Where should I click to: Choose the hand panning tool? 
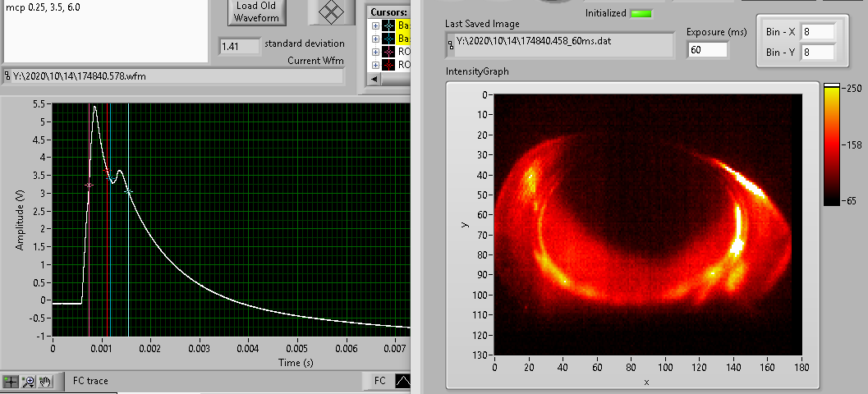point(45,381)
